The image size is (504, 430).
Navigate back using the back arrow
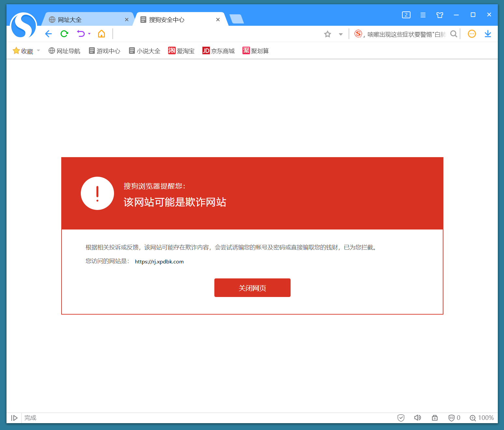tap(48, 34)
